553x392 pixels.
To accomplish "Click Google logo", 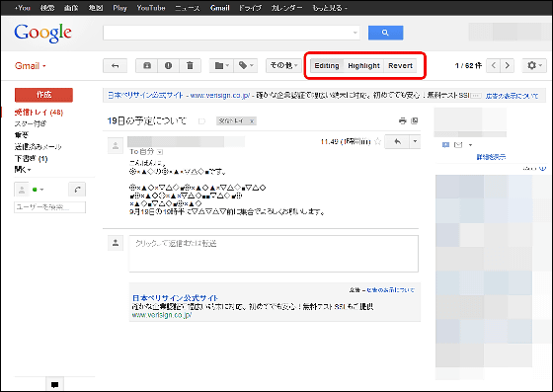I will (x=42, y=33).
